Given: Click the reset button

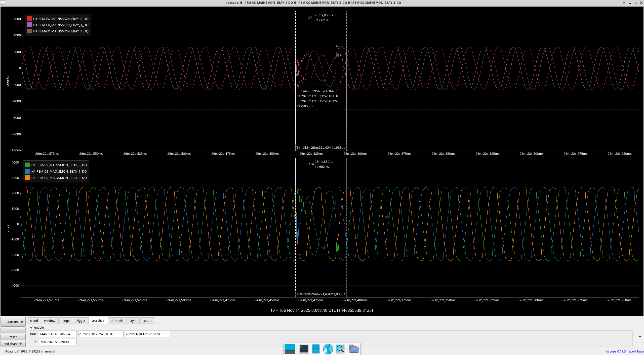Looking at the screenshot, I should click(x=13, y=337).
